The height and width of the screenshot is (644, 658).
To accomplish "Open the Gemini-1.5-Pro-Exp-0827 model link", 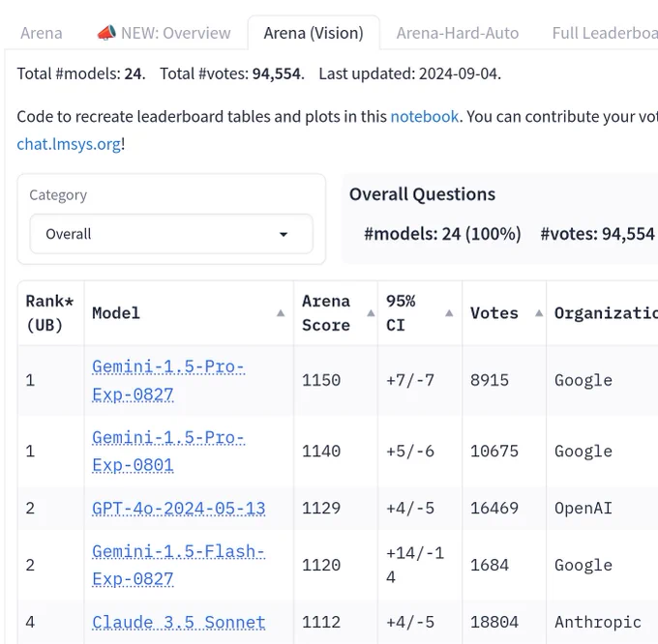I will [167, 381].
